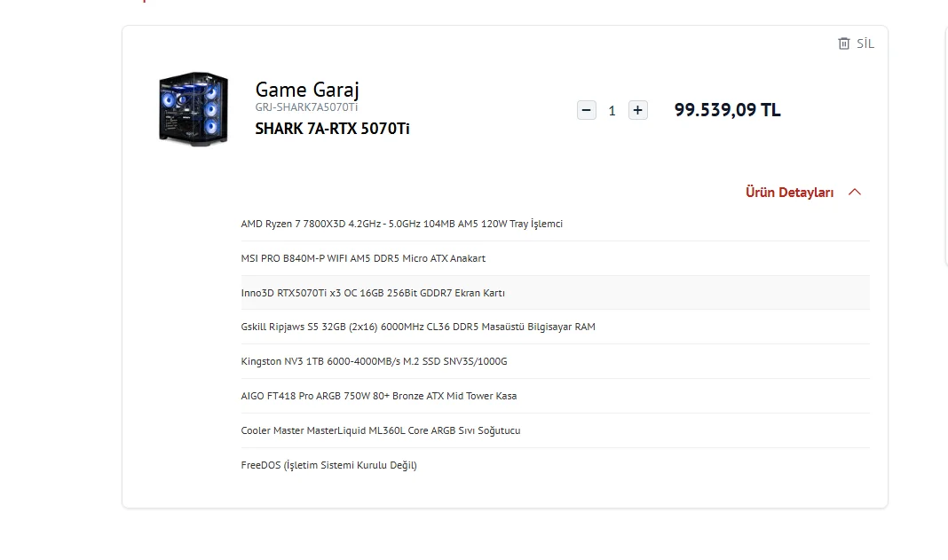The width and height of the screenshot is (948, 560).
Task: Select the Gskill Ripjaws S5 RAM row
Action: coord(555,327)
